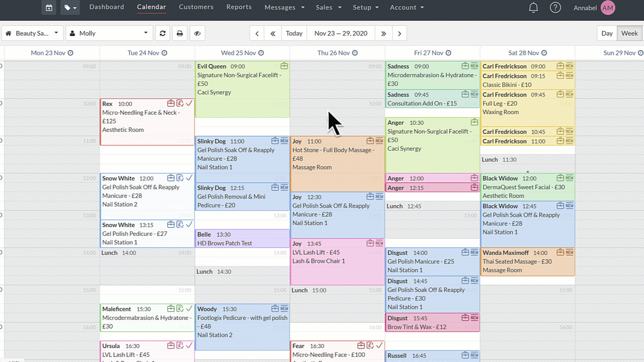Click the Tue 24 Nov column header
The width and height of the screenshot is (644, 362).
click(147, 53)
